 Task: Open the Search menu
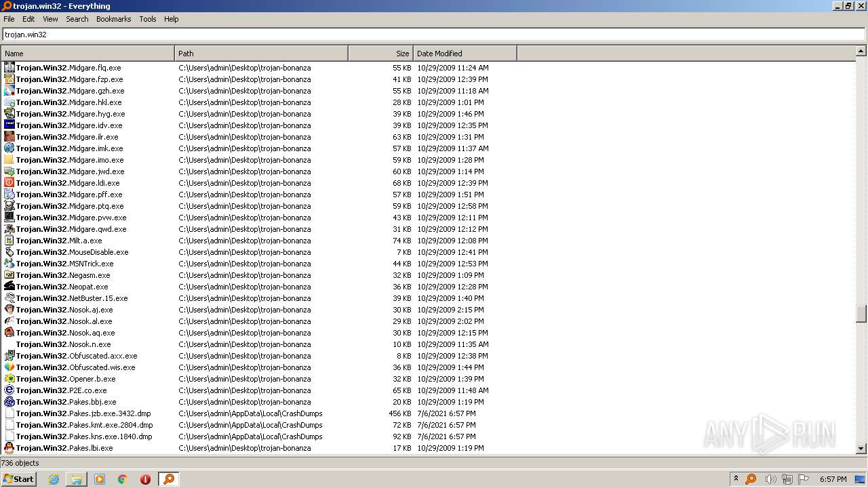[77, 19]
